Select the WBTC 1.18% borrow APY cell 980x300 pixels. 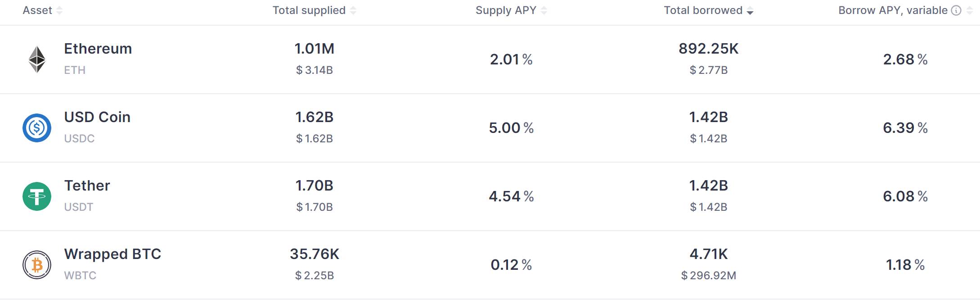coord(905,265)
